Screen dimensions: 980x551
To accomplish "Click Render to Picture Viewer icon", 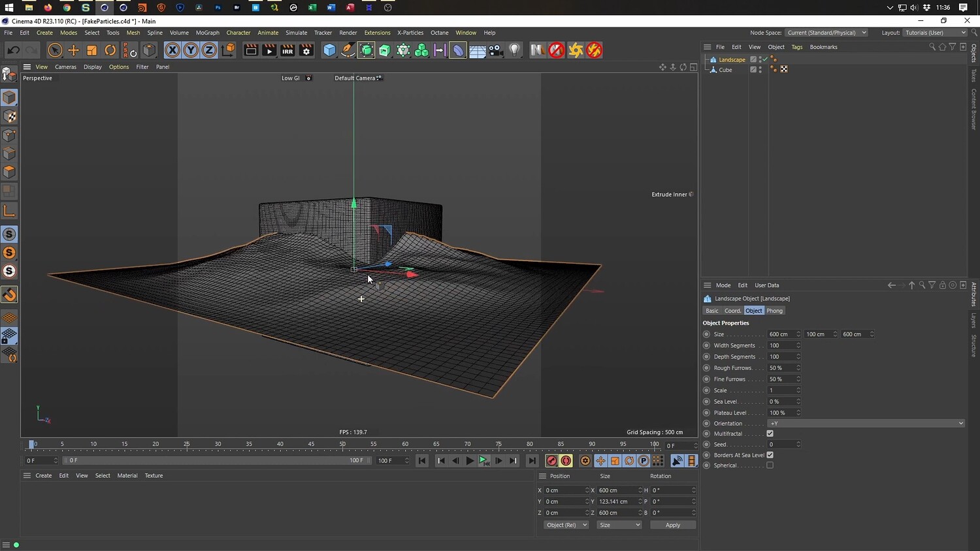I will pos(269,50).
